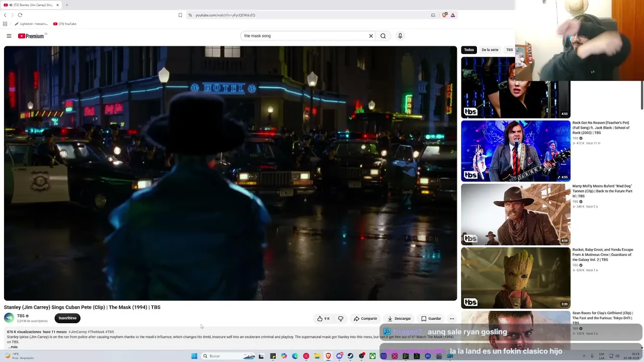The height and width of the screenshot is (362, 644).
Task: Open a new browser tab
Action: point(66,5)
